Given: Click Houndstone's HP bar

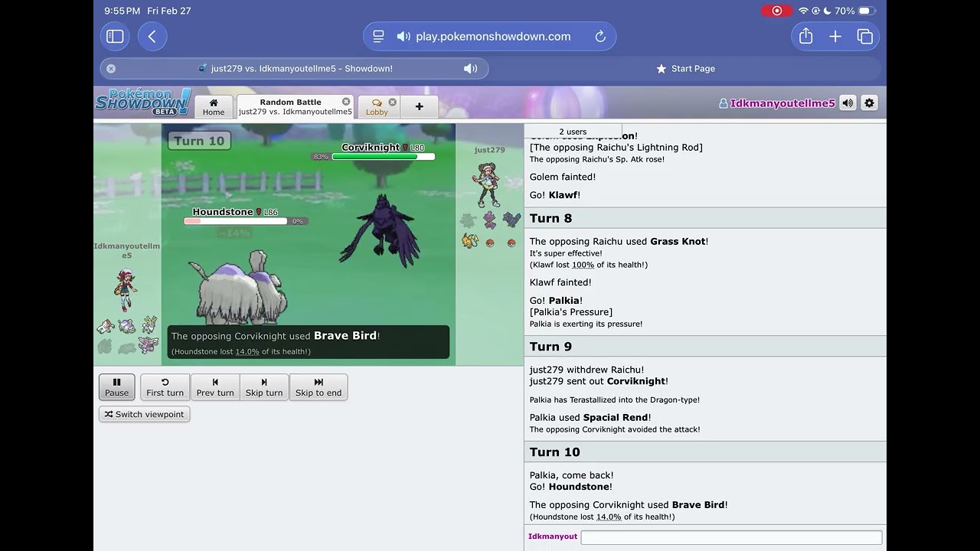Looking at the screenshot, I should (235, 221).
